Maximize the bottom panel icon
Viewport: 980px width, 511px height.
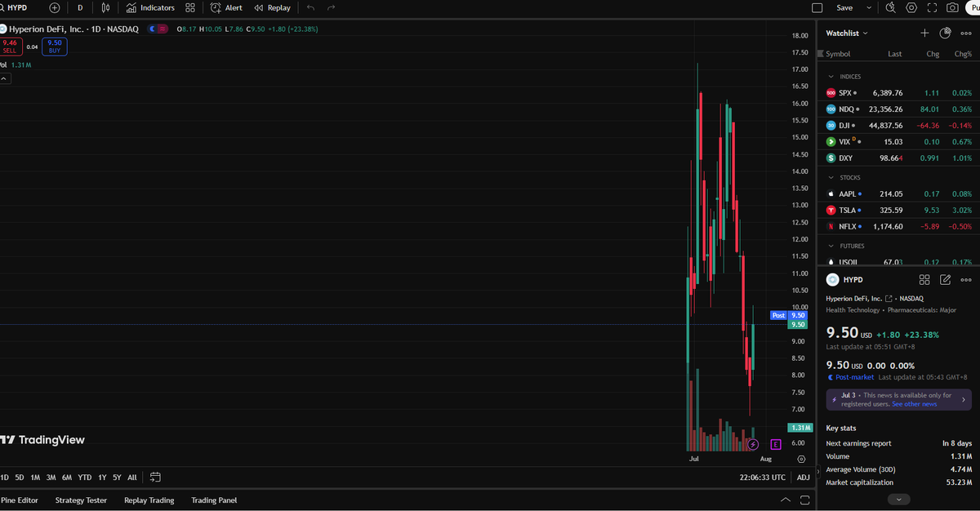pyautogui.click(x=804, y=500)
